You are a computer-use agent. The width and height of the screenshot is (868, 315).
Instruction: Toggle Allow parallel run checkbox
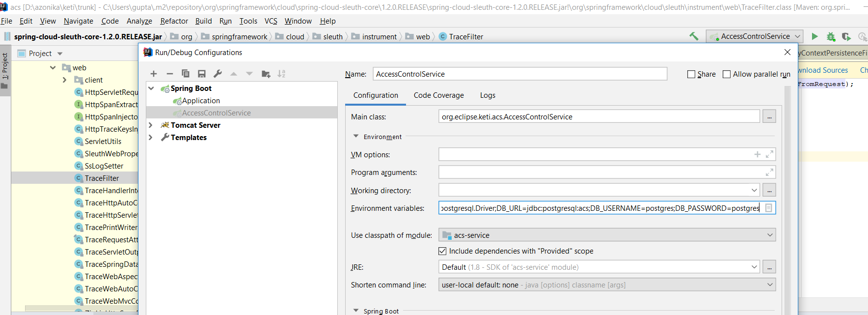(x=727, y=74)
